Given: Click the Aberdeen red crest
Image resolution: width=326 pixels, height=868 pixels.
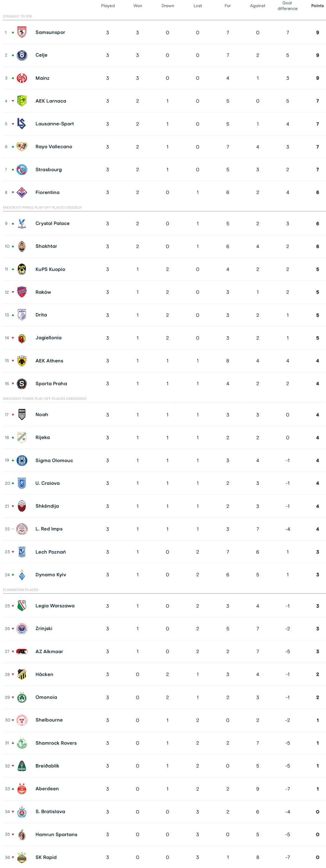Looking at the screenshot, I should pyautogui.click(x=22, y=788).
